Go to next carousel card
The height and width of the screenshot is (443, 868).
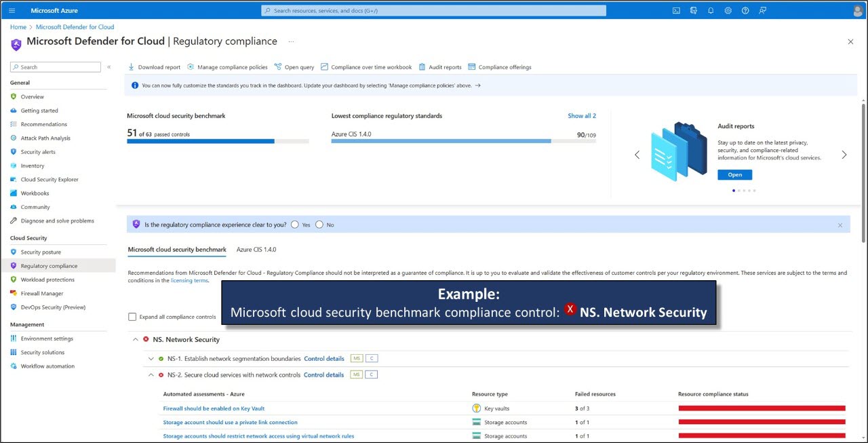click(844, 155)
